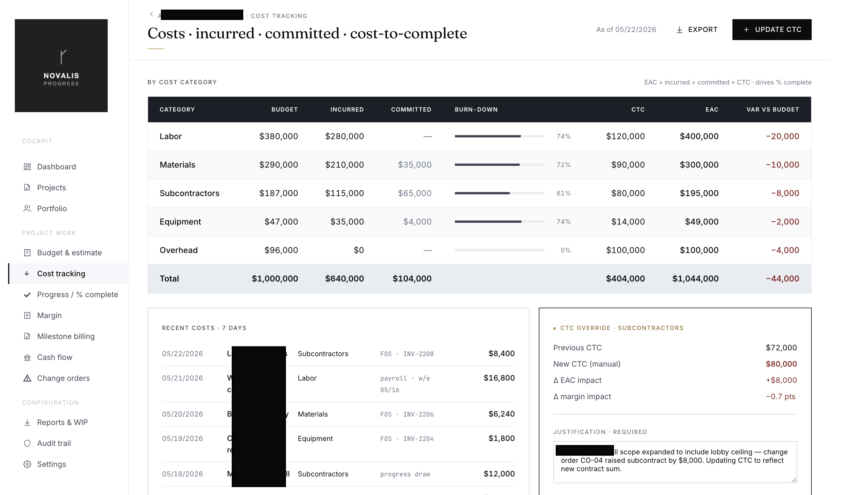Click the plus icon on Update CTC
This screenshot has height=495, width=868.
(746, 30)
